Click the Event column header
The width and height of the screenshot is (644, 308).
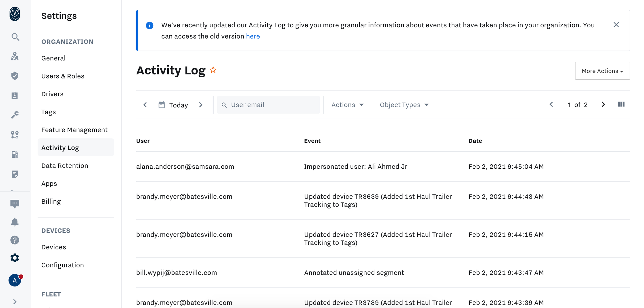(312, 141)
